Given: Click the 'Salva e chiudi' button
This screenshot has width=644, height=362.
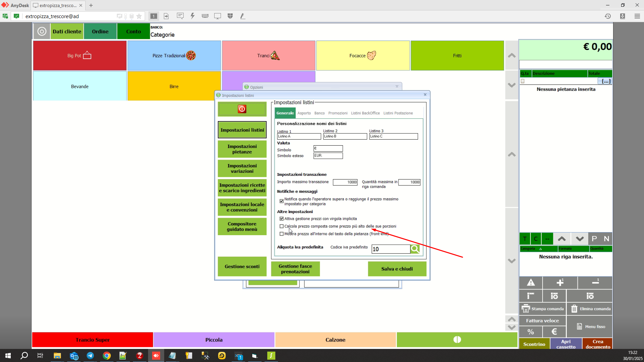Looking at the screenshot, I should click(397, 269).
